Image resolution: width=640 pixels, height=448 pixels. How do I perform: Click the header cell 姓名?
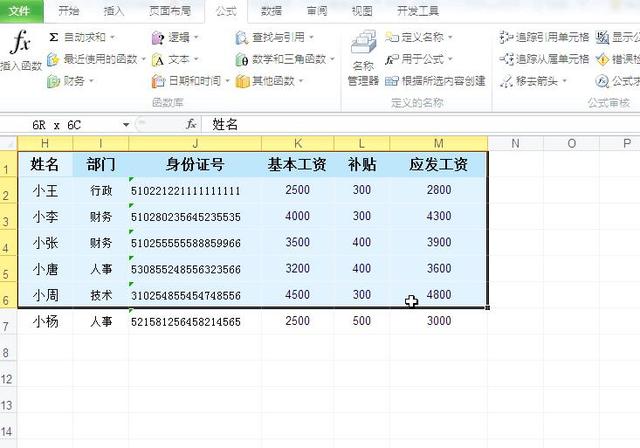point(45,164)
